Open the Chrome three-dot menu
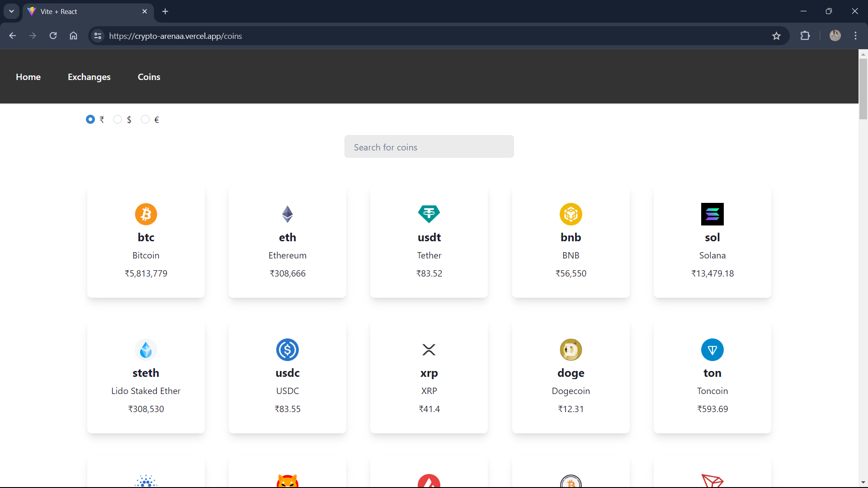Screen dimensions: 868x488 tap(855, 36)
